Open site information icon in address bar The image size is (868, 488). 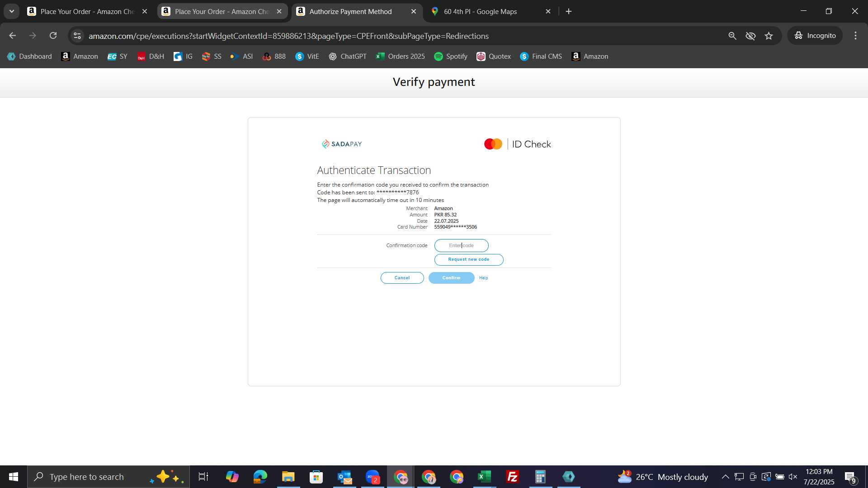pos(77,36)
